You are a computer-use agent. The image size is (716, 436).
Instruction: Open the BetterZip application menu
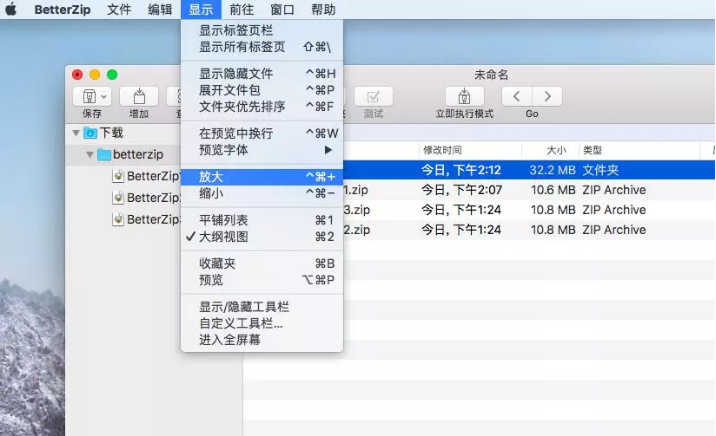(x=62, y=10)
